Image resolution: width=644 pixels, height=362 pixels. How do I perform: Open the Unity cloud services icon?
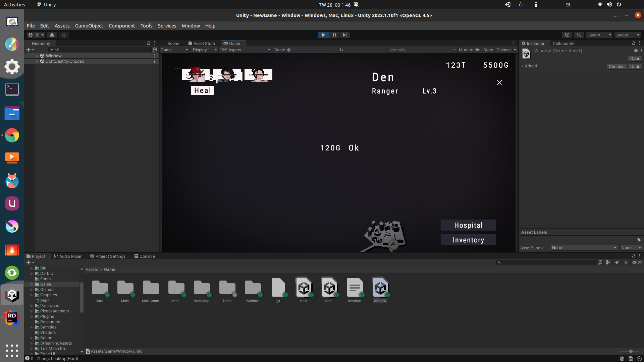(52, 35)
